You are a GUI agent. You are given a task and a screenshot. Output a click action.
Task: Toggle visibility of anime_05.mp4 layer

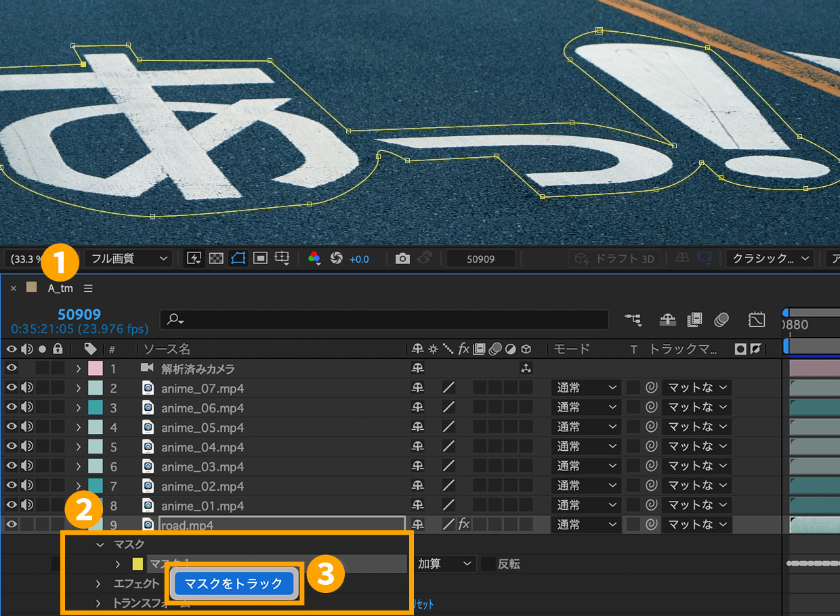11,427
